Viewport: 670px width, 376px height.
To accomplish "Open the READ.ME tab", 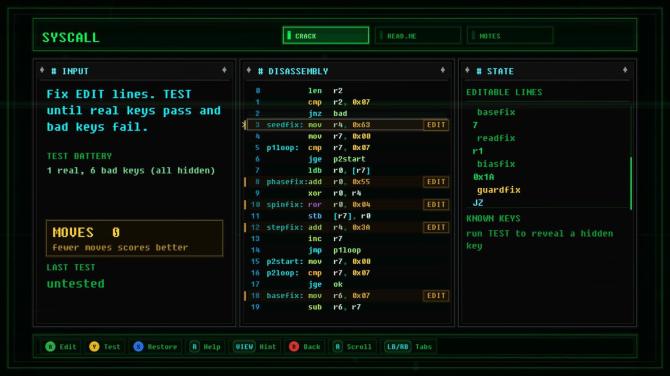I will coord(418,35).
